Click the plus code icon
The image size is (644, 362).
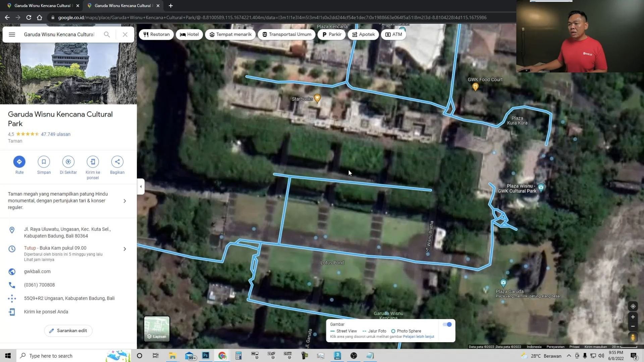pos(12,298)
